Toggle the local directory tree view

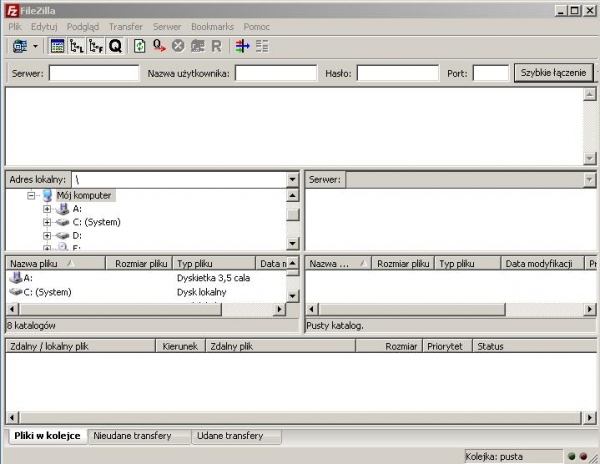(76, 46)
